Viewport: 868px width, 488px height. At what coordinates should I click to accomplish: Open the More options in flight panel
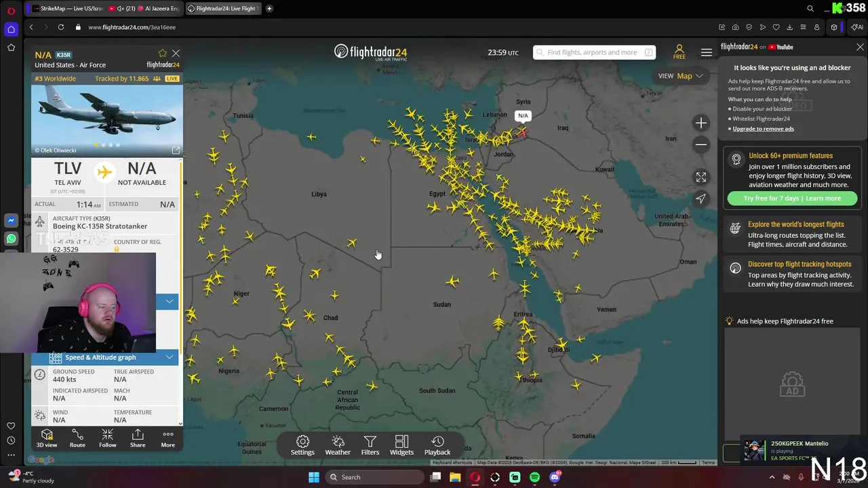coord(167,439)
